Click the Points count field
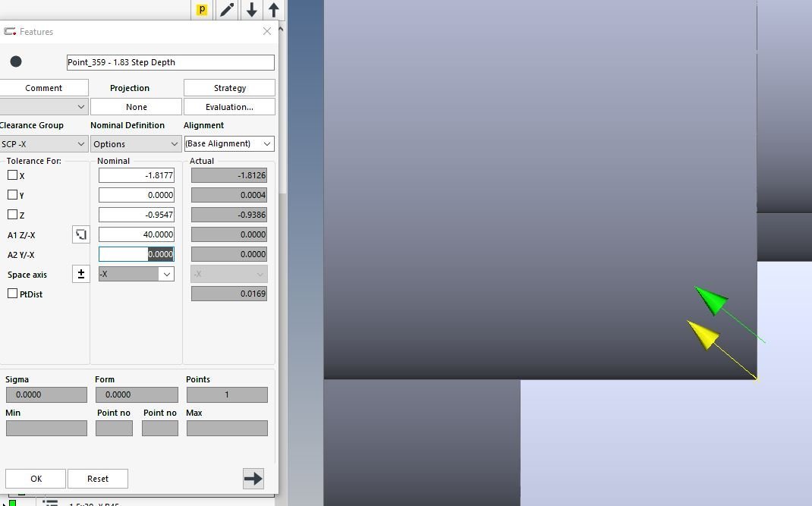Viewport: 812px width, 506px height. click(x=228, y=394)
